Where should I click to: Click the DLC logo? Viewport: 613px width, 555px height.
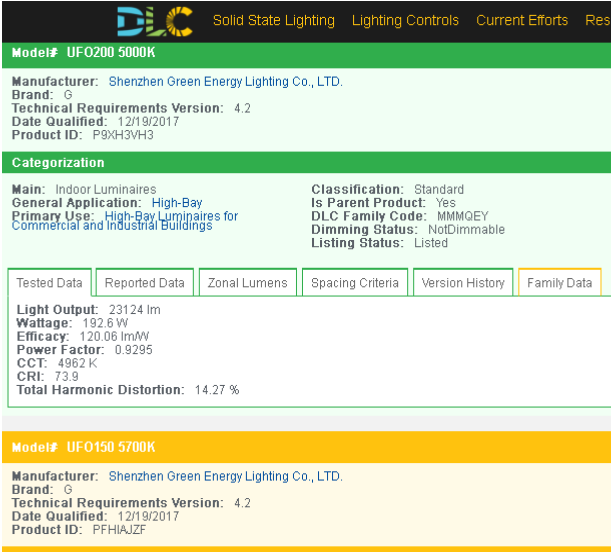click(155, 21)
